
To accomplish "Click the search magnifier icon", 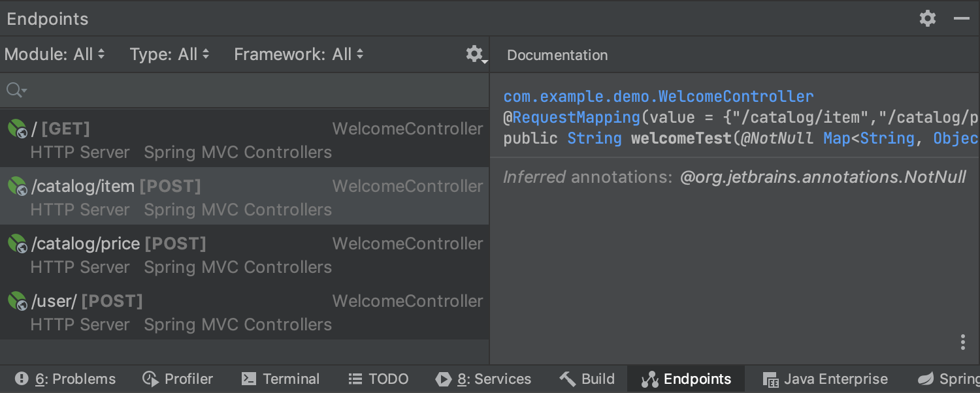I will 16,90.
